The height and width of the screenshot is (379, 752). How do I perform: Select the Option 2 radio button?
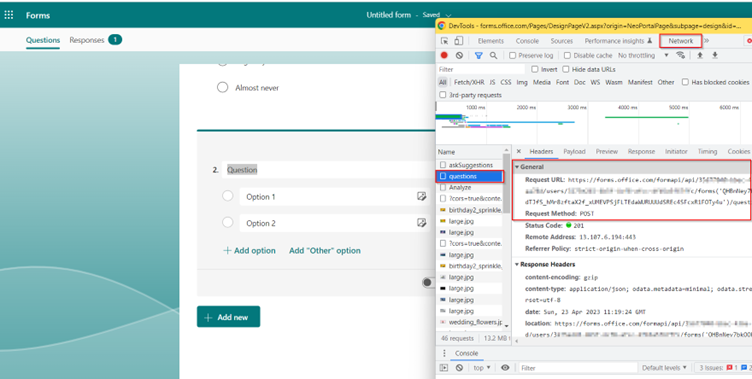[228, 222]
